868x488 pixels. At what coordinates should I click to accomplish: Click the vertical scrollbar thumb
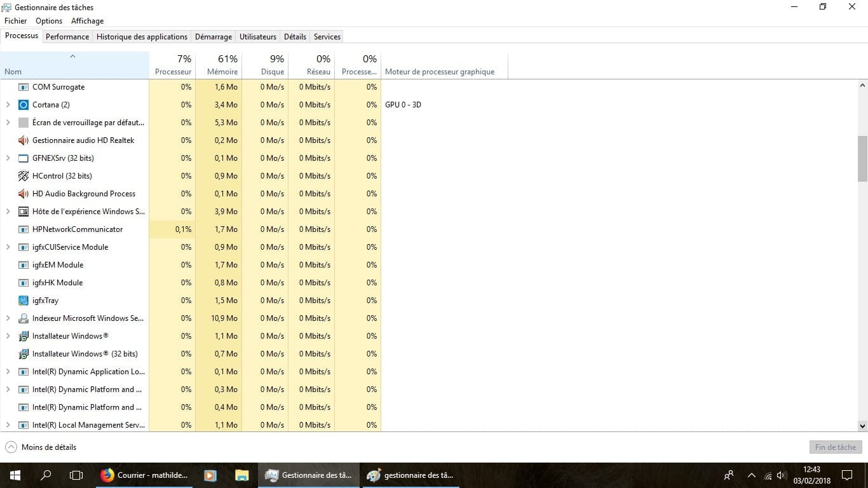pyautogui.click(x=862, y=158)
